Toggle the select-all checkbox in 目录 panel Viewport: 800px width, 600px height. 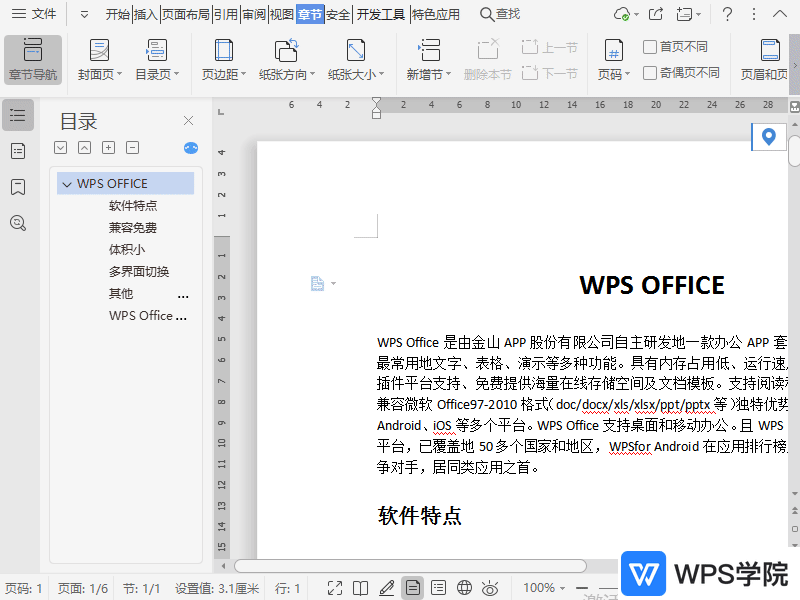click(x=60, y=147)
